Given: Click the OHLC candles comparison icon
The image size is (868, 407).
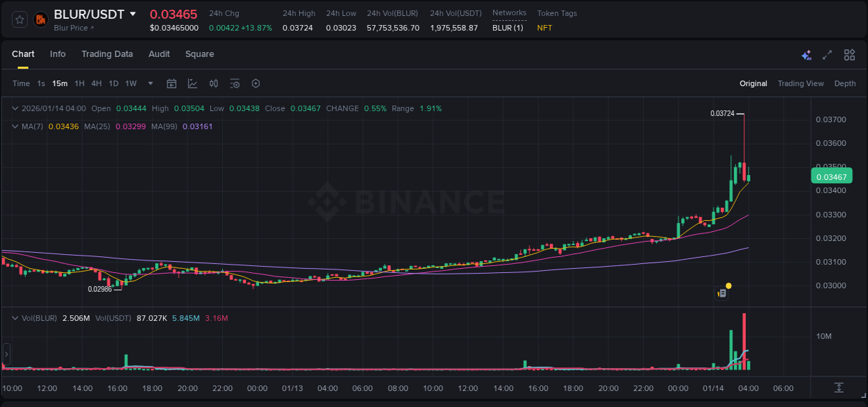Looking at the screenshot, I should coord(213,83).
